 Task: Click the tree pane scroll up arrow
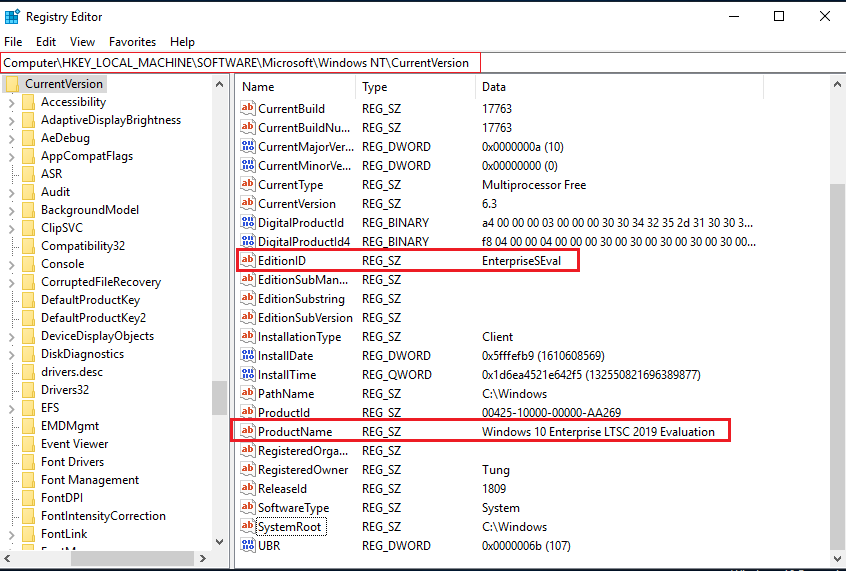click(x=219, y=84)
